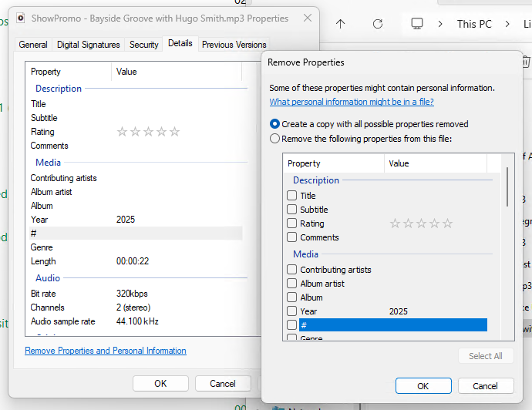Enable the Year checkbox
The image size is (532, 410).
coord(291,311)
